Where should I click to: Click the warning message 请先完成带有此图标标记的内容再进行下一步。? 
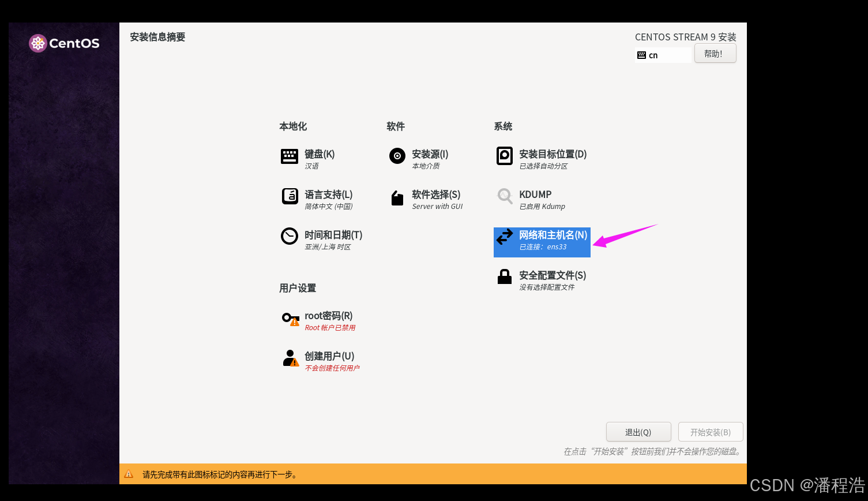221,474
